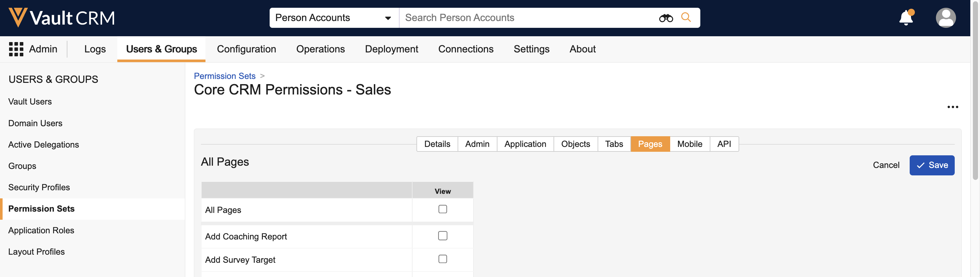
Task: Open the binoculars advanced search icon
Action: click(x=665, y=18)
